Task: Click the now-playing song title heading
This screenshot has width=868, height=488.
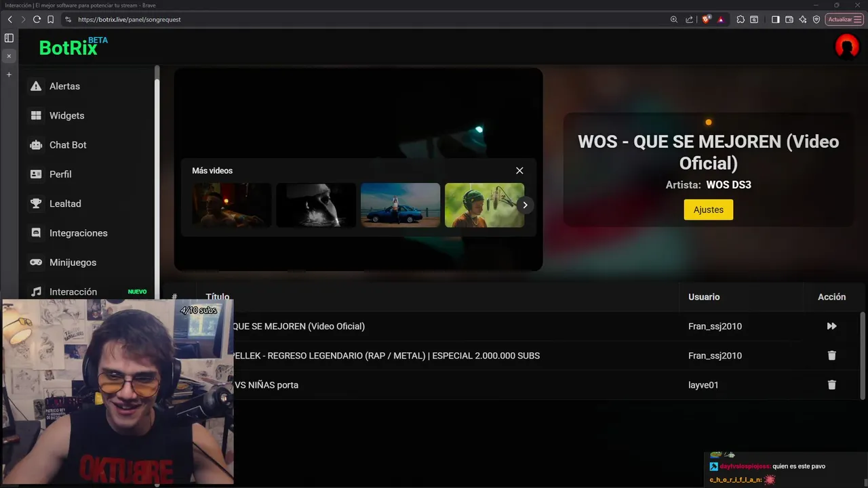Action: (x=708, y=152)
